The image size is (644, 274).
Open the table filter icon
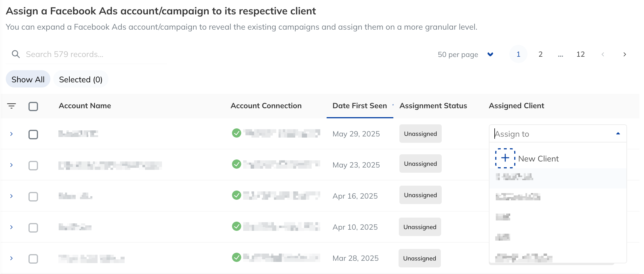[x=12, y=106]
